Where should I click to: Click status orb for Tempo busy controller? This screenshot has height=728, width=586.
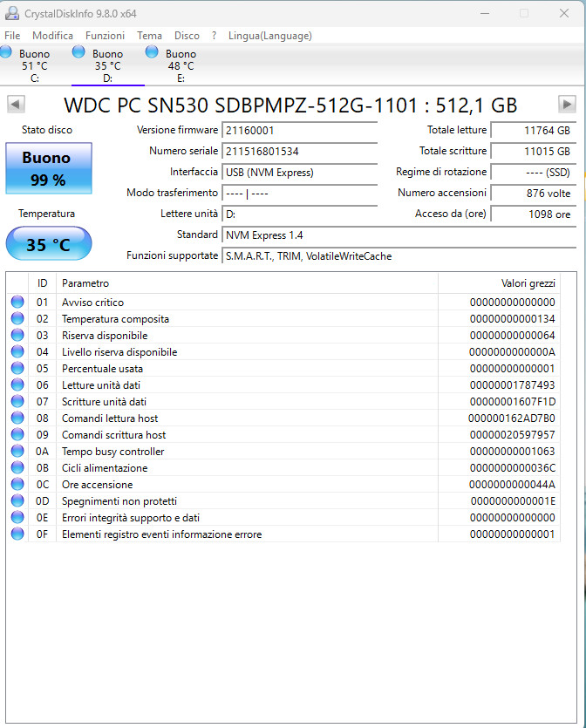[x=17, y=451]
